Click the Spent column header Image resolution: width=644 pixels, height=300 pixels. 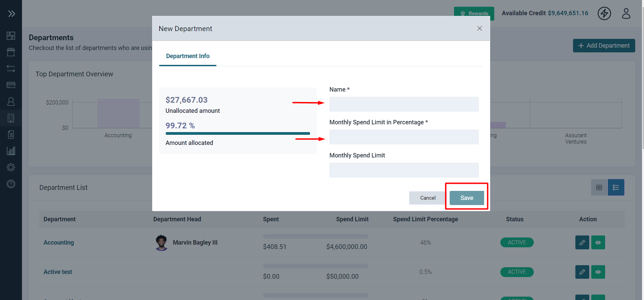271,219
